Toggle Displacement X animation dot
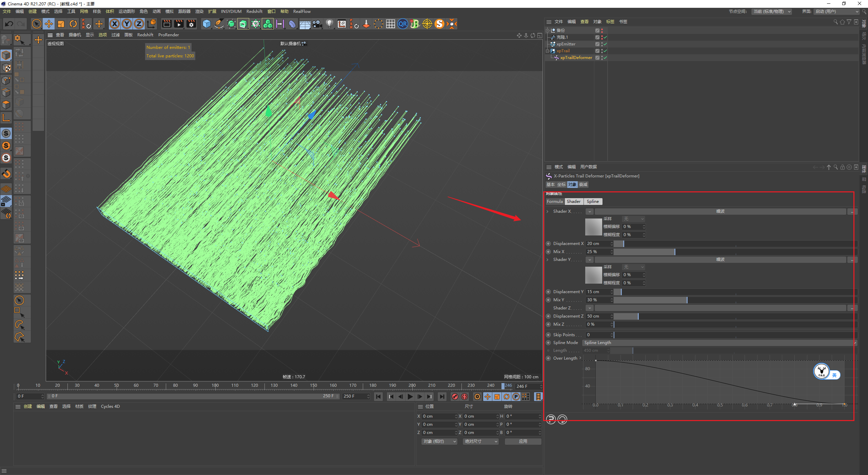This screenshot has width=868, height=475. (548, 244)
